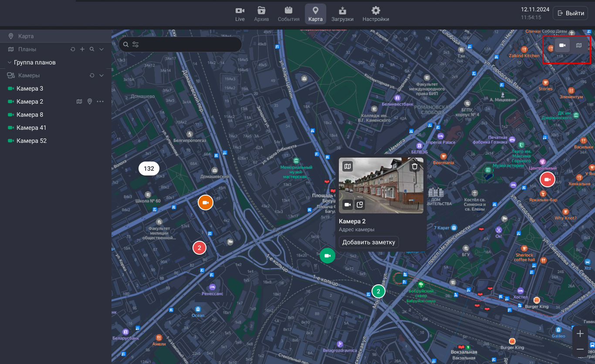Delete Камера 2 from map via trash icon
This screenshot has width=595, height=364.
click(414, 166)
